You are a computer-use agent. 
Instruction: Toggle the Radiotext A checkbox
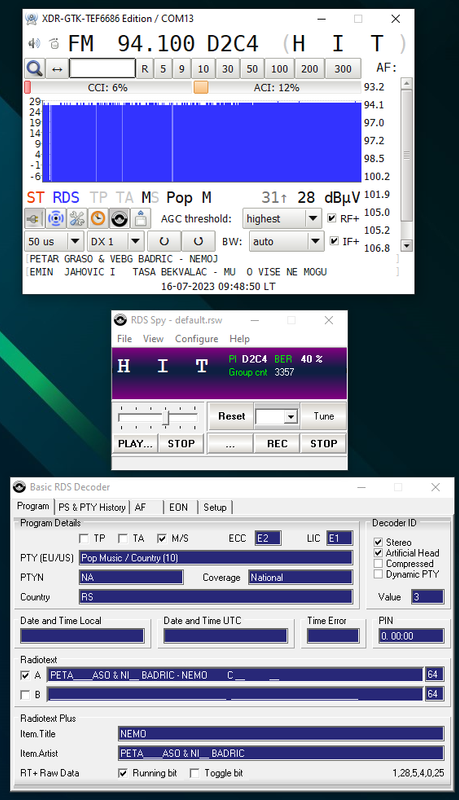point(24,676)
